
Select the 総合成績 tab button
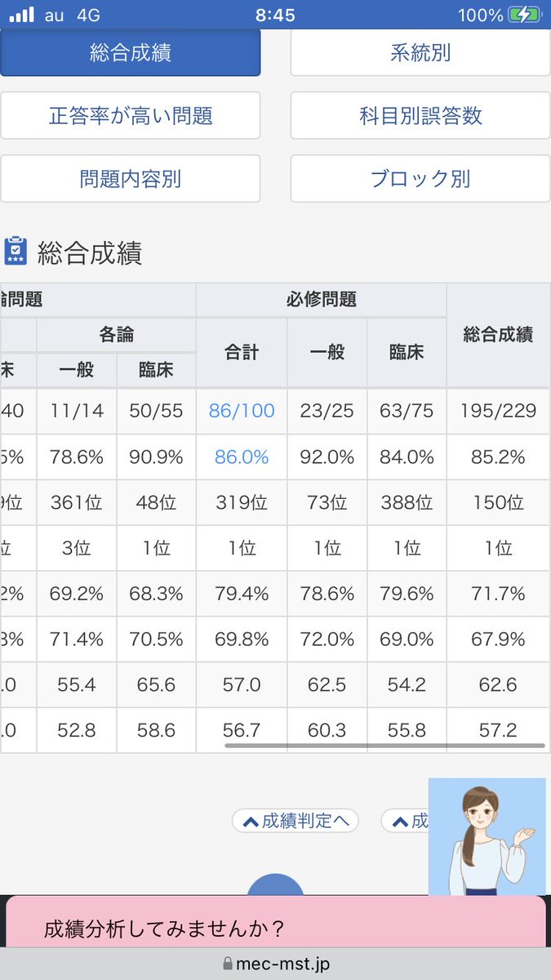(131, 54)
